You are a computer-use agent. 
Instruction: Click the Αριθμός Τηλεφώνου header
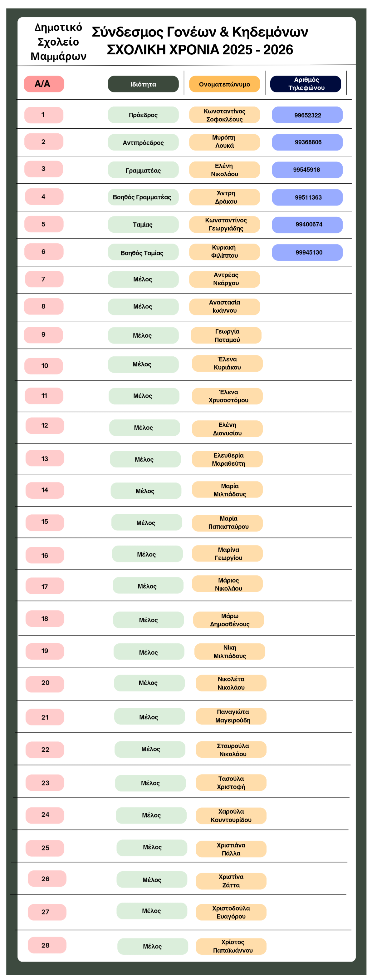pos(306,84)
